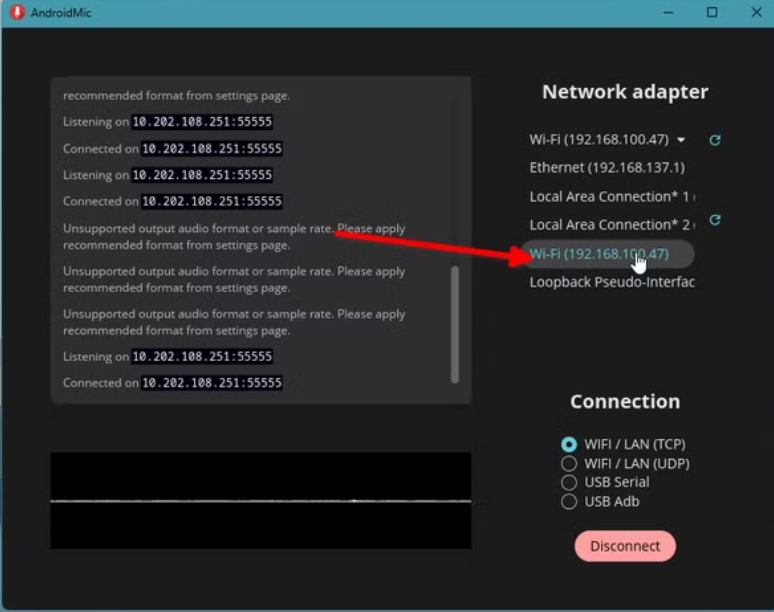Click the selected Wi-Fi adapter dropdown header
The height and width of the screenshot is (612, 774).
tap(599, 140)
